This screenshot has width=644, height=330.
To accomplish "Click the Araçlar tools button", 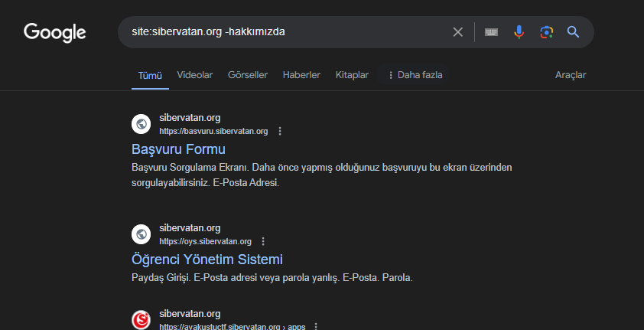I will (571, 75).
